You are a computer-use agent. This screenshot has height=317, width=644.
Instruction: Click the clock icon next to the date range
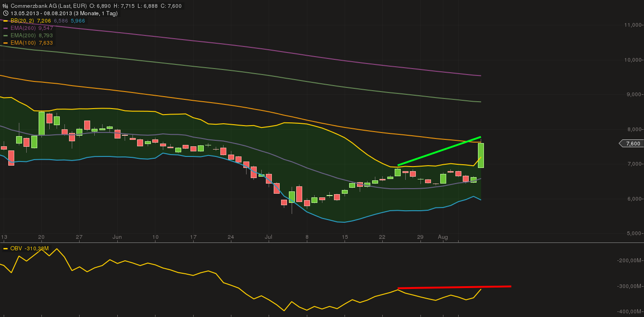pyautogui.click(x=5, y=13)
